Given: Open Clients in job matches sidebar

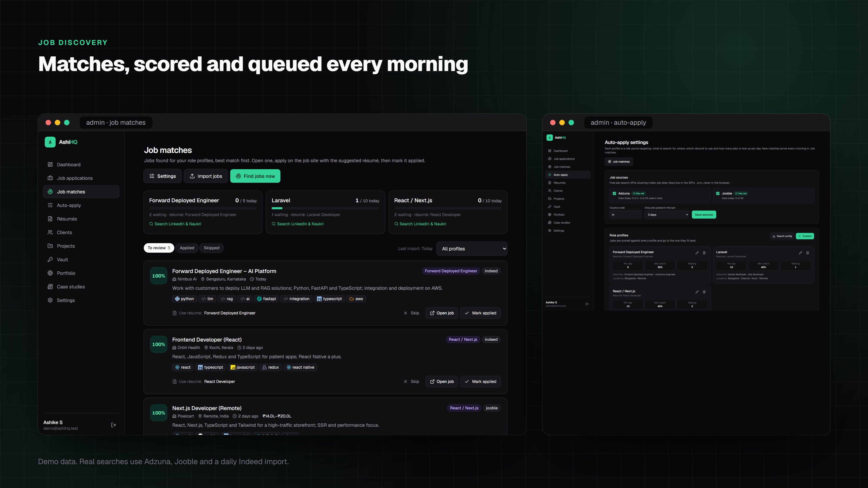Looking at the screenshot, I should coord(81,232).
